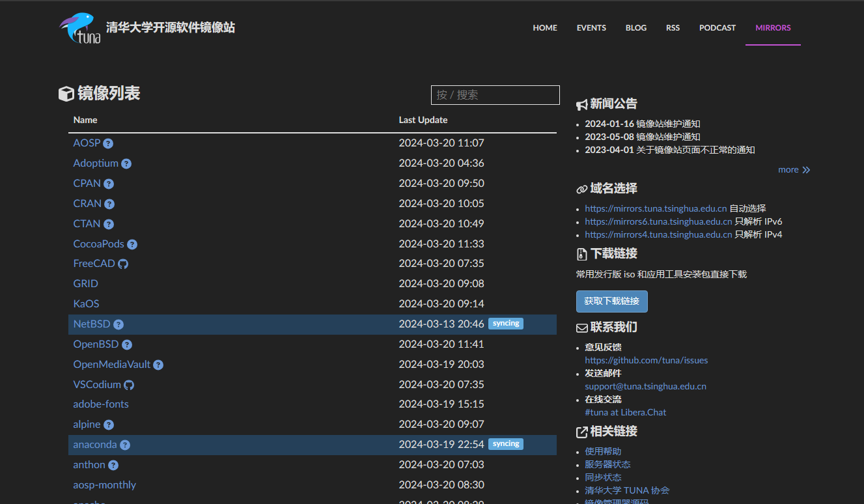
Task: Show help for anthon mirror
Action: (x=113, y=466)
